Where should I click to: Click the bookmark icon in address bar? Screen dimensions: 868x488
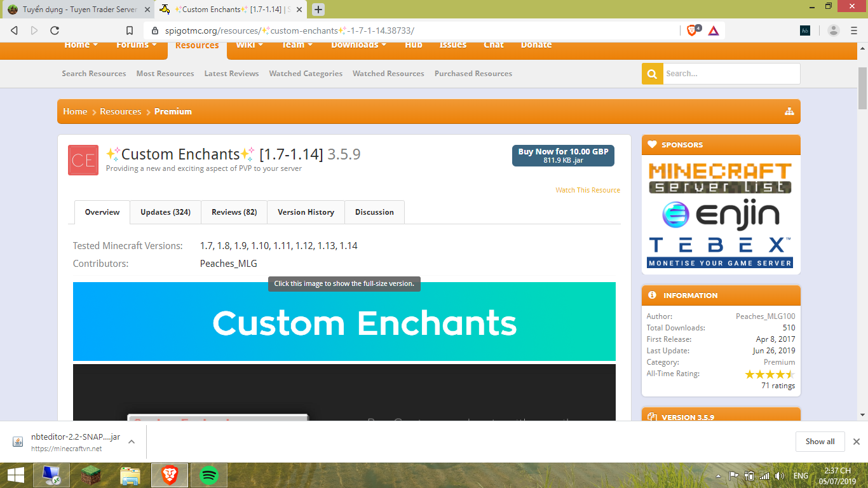(130, 30)
